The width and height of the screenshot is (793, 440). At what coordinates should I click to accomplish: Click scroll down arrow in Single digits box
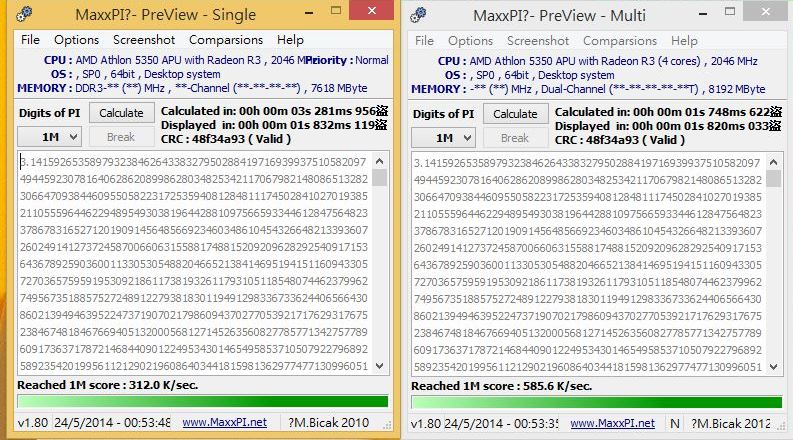click(x=380, y=365)
